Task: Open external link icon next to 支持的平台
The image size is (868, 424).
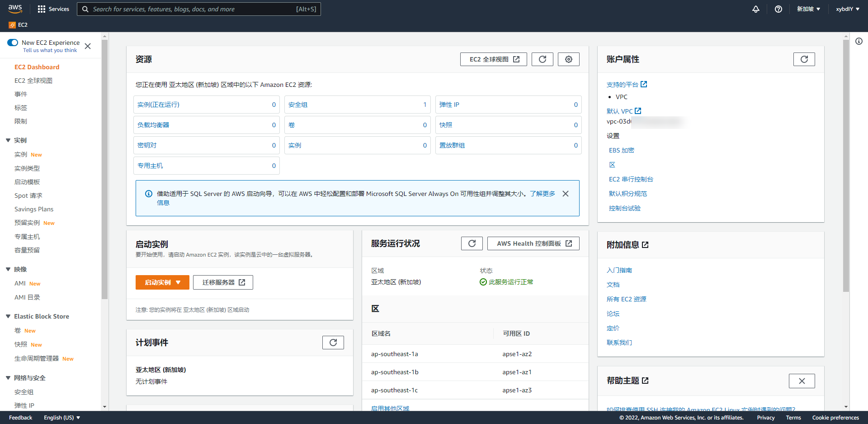Action: pyautogui.click(x=644, y=84)
